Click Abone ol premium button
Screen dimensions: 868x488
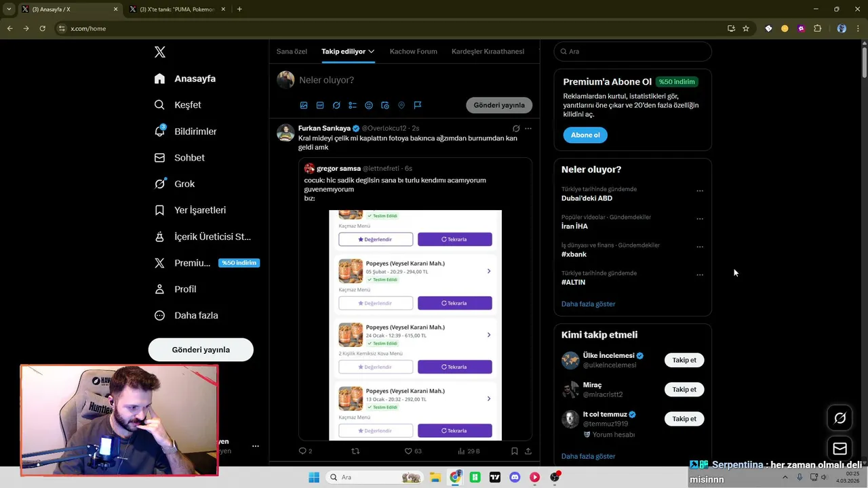click(x=585, y=135)
